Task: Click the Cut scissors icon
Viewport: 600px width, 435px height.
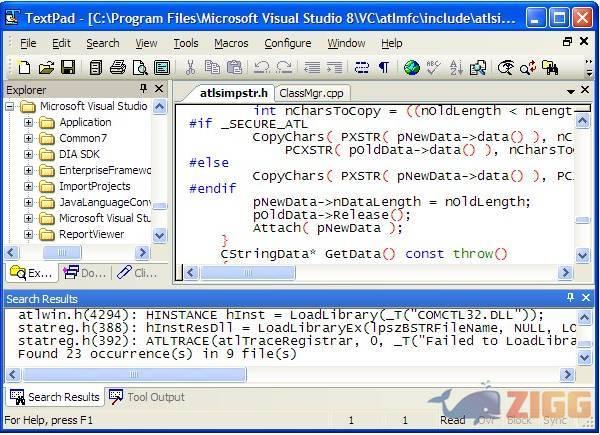Action: (190, 67)
